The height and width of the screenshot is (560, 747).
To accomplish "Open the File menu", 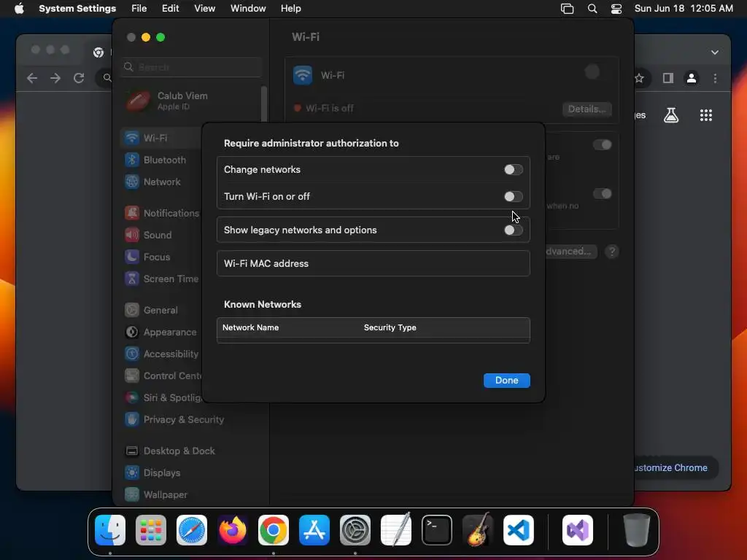I will click(139, 9).
